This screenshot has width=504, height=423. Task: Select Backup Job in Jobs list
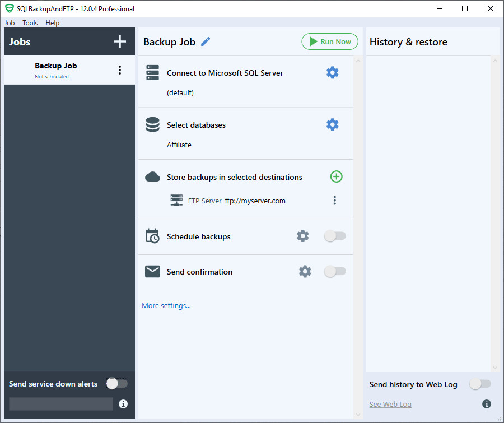[x=69, y=70]
